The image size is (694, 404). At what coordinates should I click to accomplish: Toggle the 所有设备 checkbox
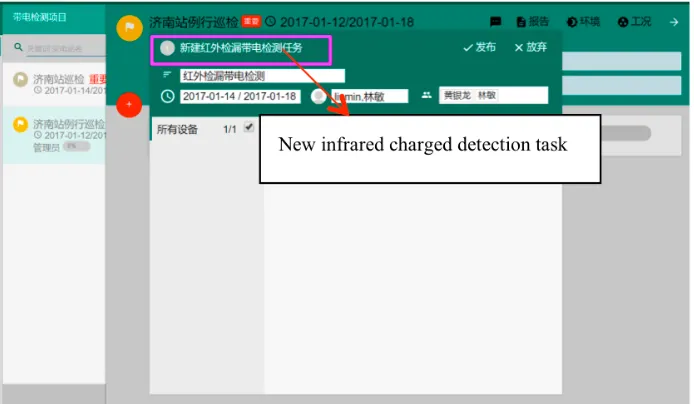click(249, 127)
